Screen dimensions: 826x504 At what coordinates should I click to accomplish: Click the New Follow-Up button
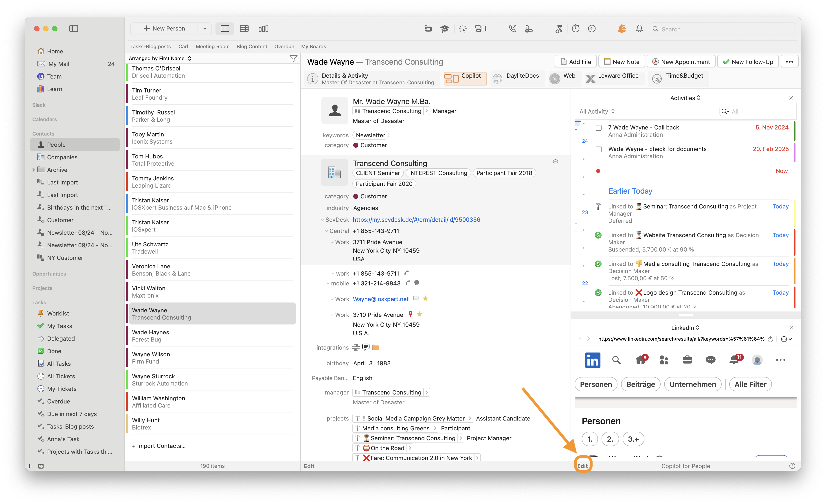(748, 62)
